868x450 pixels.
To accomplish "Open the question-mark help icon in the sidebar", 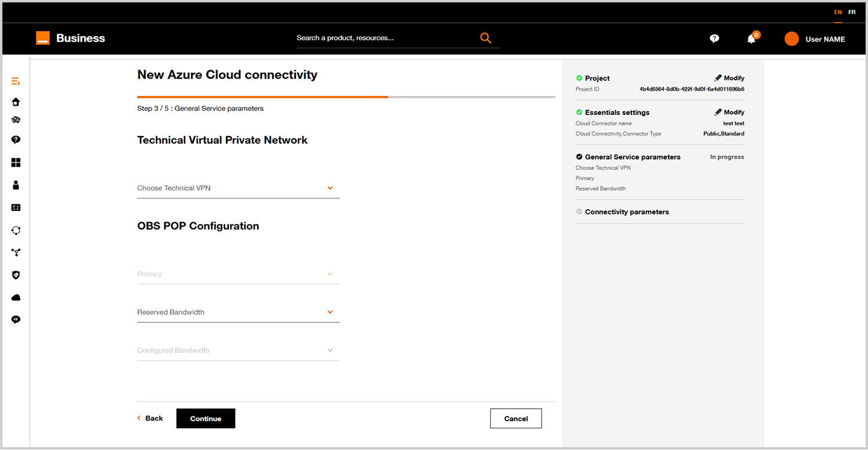I will pyautogui.click(x=16, y=140).
